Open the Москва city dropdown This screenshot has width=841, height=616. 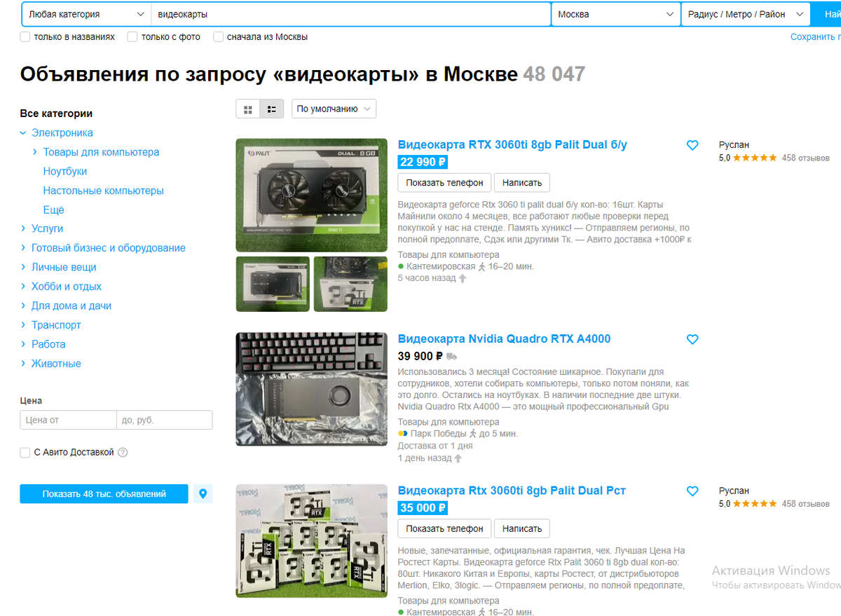coord(616,14)
